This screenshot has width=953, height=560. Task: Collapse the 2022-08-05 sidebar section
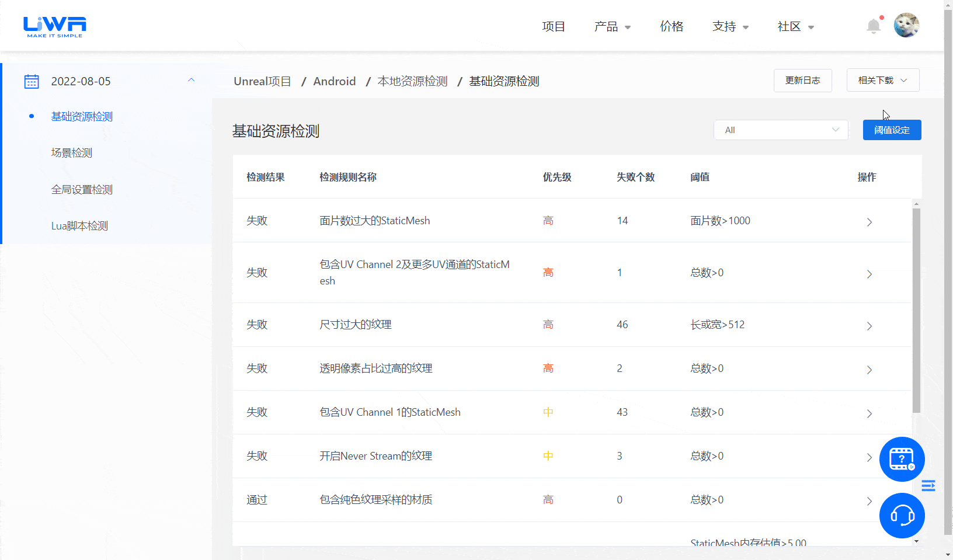coord(191,81)
